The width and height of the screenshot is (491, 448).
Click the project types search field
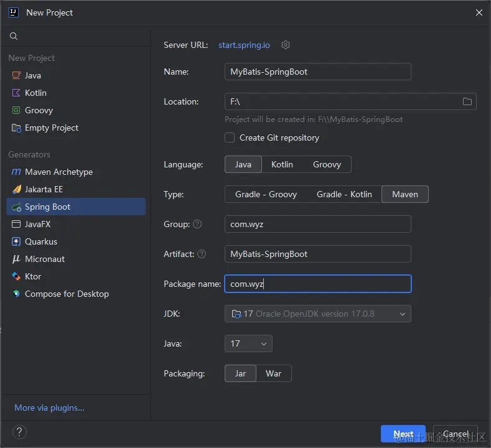coord(76,36)
